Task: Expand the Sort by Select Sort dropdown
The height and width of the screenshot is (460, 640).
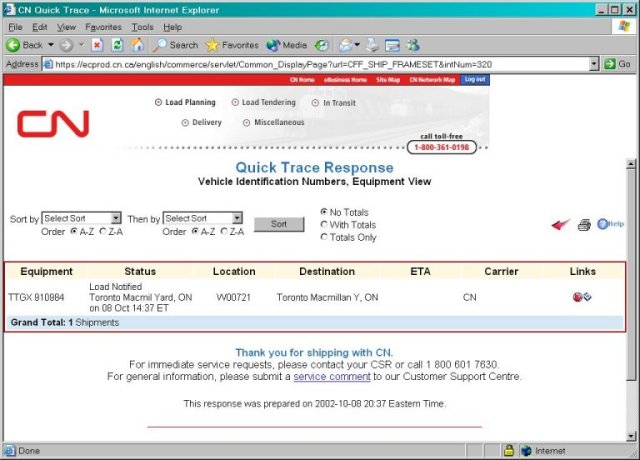Action: pyautogui.click(x=116, y=218)
